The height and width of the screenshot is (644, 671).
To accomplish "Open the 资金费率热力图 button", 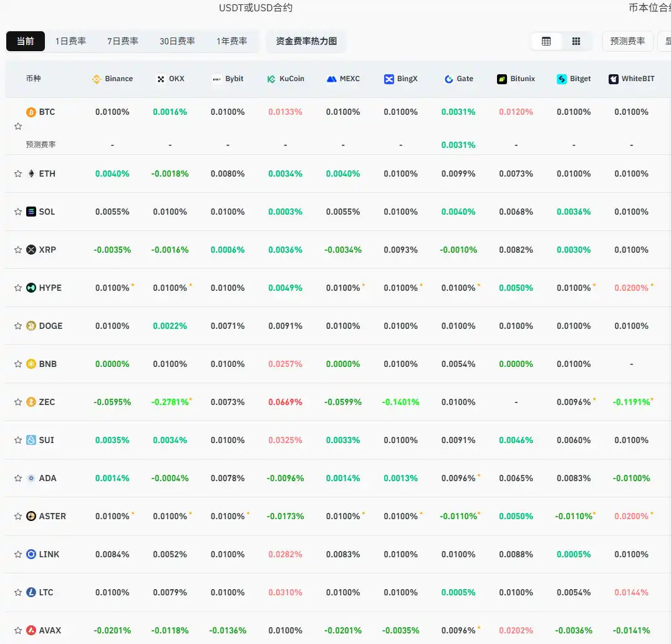I will [306, 42].
